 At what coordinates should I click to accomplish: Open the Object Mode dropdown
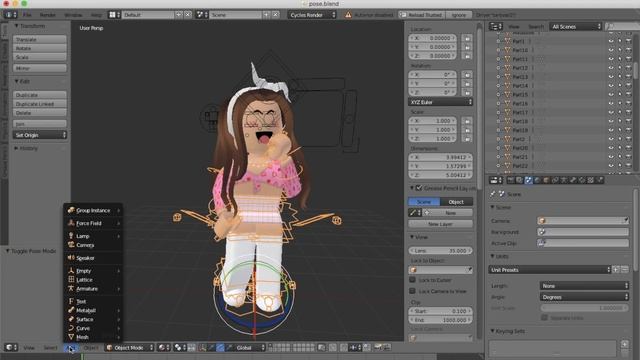130,347
